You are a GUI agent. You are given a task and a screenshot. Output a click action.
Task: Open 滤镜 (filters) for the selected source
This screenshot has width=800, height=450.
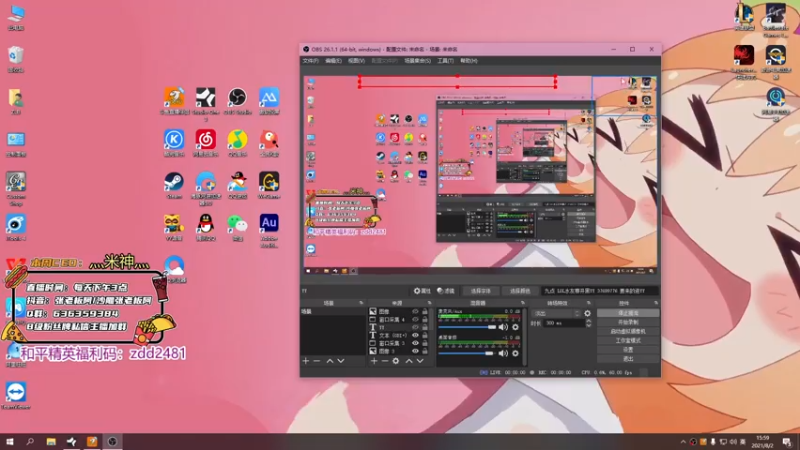coord(446,291)
